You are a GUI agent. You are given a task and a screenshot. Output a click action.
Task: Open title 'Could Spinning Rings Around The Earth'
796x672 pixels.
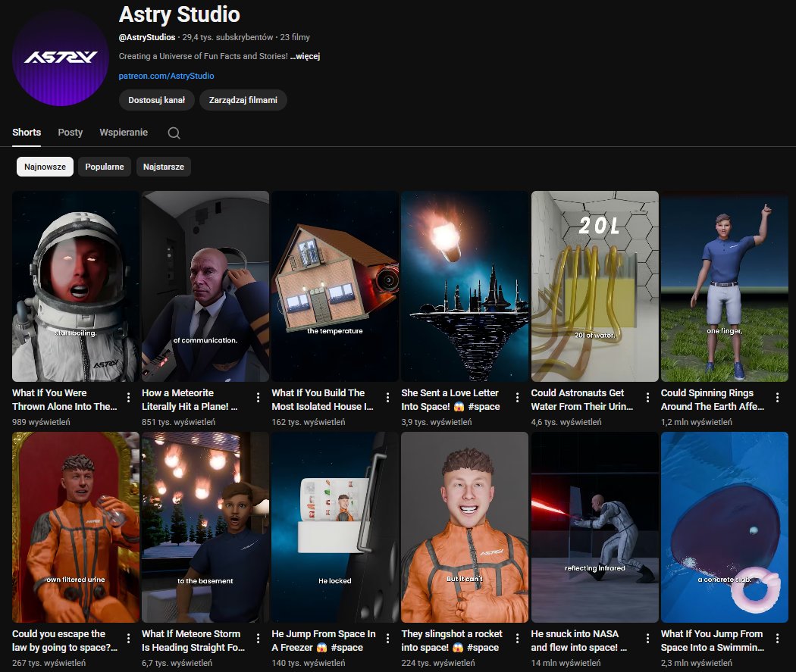[713, 400]
